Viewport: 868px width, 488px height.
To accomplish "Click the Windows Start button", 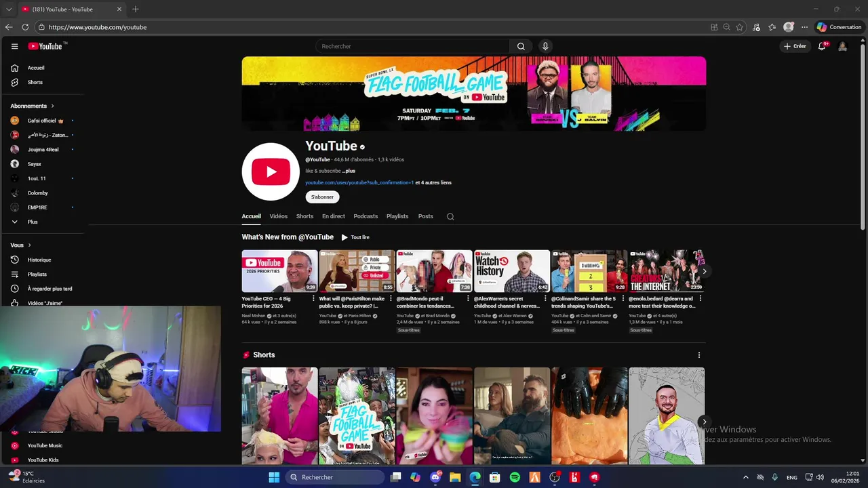I will [x=274, y=477].
